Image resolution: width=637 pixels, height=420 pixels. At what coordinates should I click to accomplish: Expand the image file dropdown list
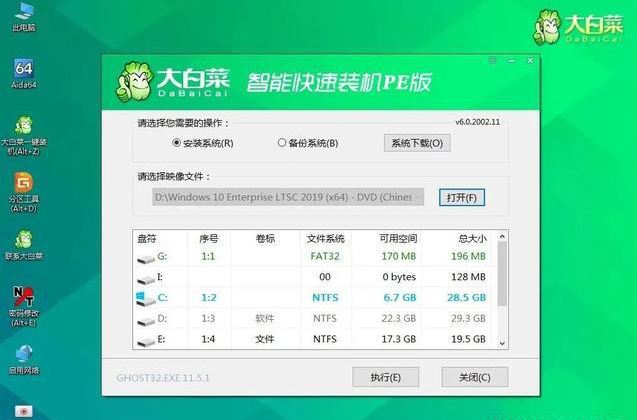pyautogui.click(x=418, y=197)
